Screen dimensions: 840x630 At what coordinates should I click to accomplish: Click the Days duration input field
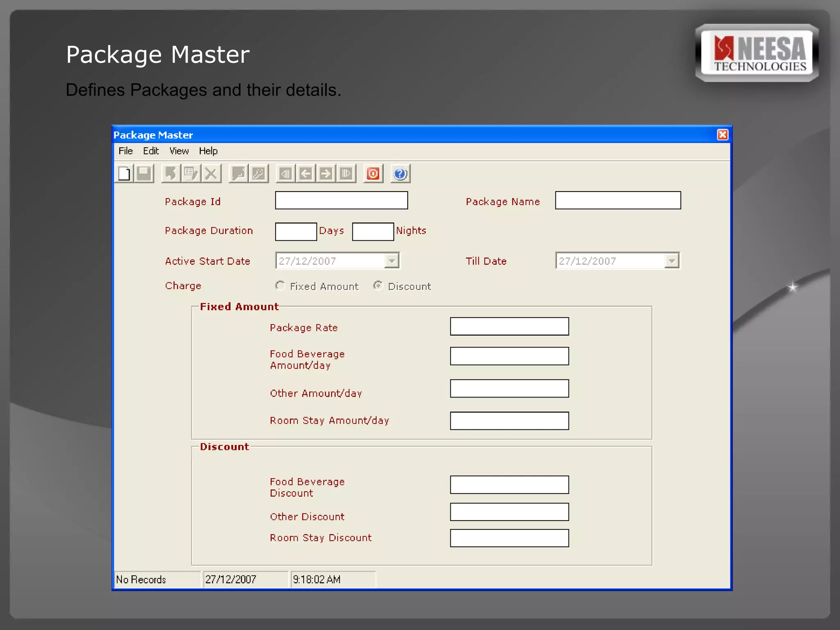(x=296, y=232)
